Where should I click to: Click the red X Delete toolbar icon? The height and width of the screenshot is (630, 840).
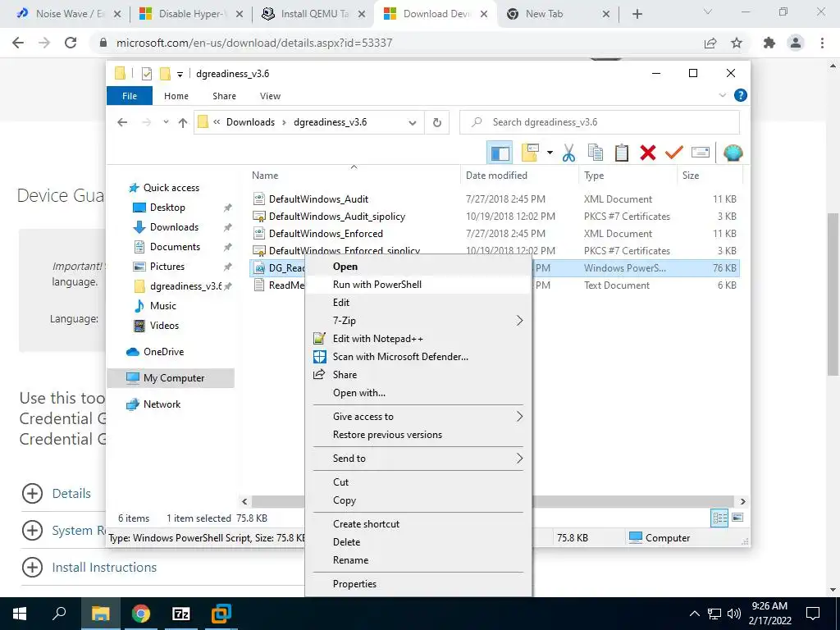[x=648, y=153]
